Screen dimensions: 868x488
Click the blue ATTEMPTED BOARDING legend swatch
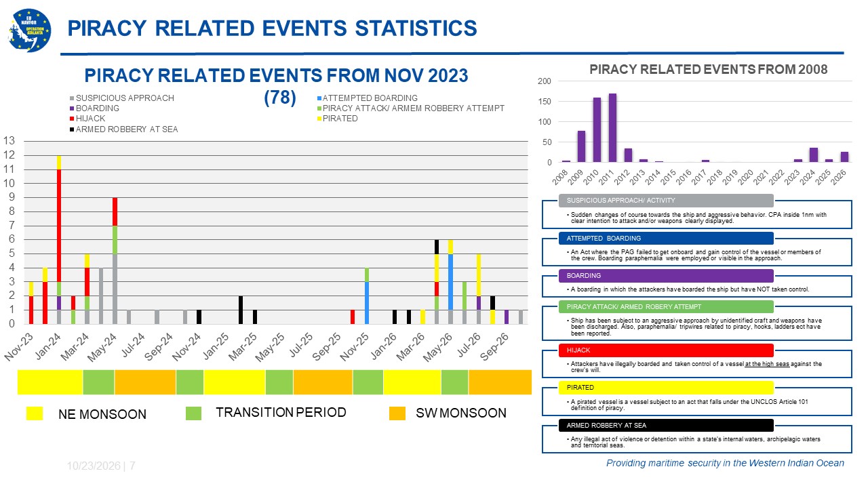[318, 98]
